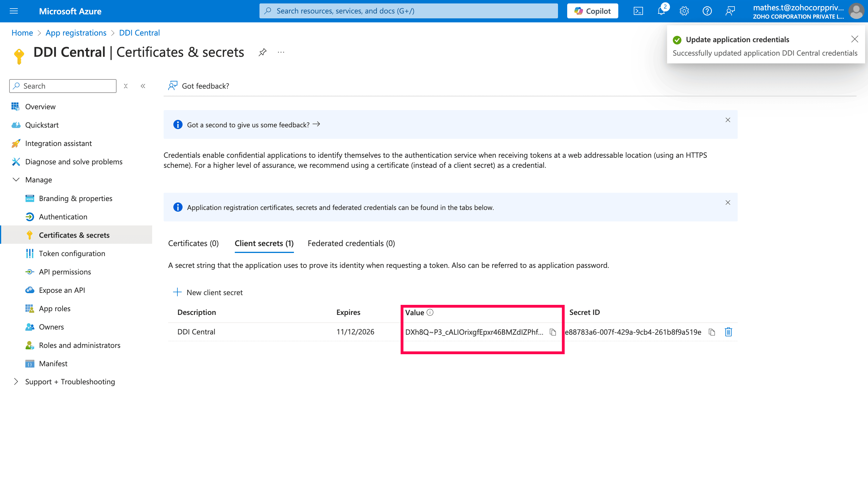Click the Description column header
Viewport: 868px width, 491px height.
197,312
